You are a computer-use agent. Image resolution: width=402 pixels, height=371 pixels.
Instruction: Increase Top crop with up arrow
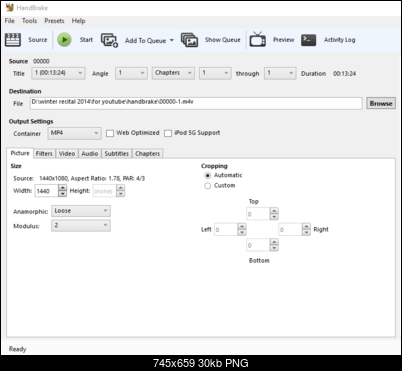[274, 211]
